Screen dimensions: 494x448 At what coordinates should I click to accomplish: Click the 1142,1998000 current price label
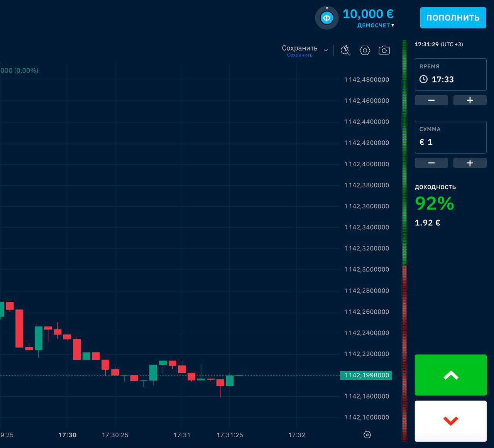pyautogui.click(x=366, y=375)
